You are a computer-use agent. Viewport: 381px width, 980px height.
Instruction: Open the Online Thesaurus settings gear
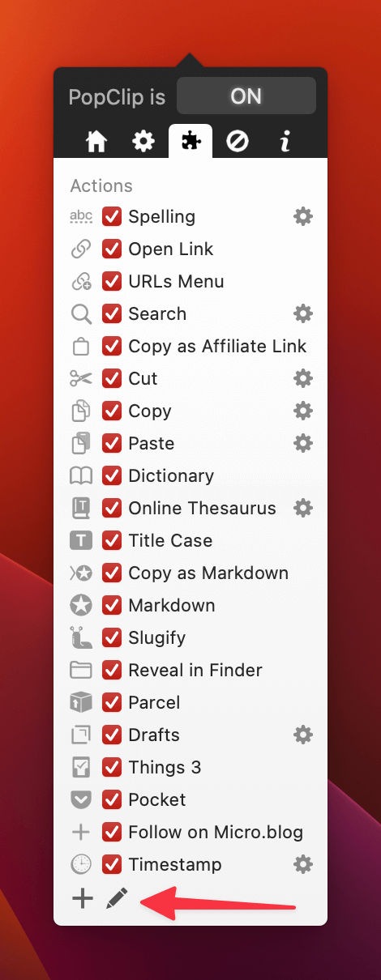303,508
